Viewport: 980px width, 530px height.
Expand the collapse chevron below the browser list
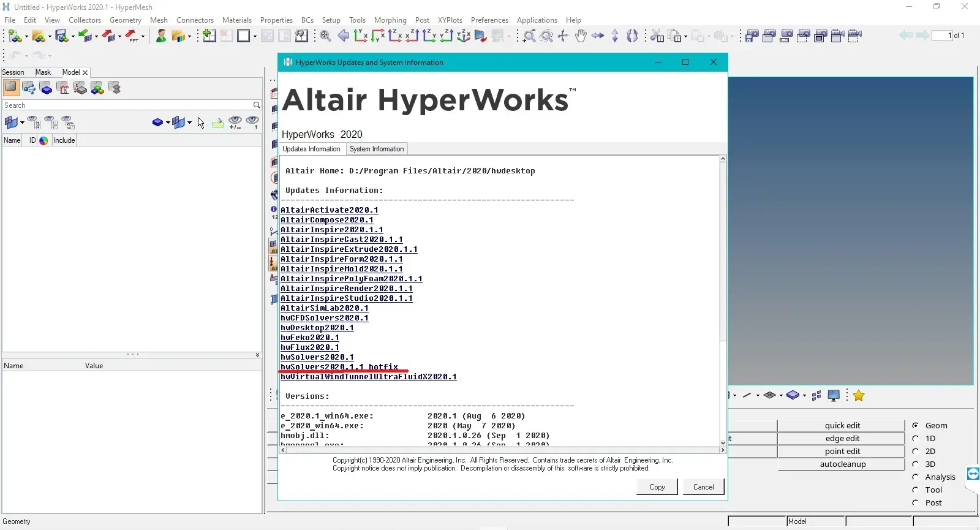pos(257,355)
